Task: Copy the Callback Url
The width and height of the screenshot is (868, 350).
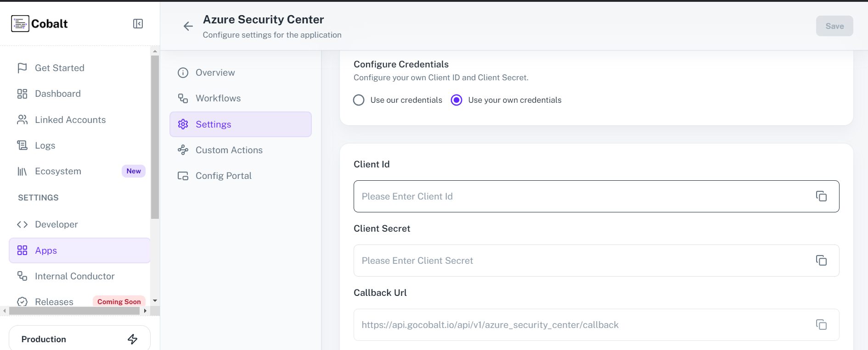Action: click(821, 325)
